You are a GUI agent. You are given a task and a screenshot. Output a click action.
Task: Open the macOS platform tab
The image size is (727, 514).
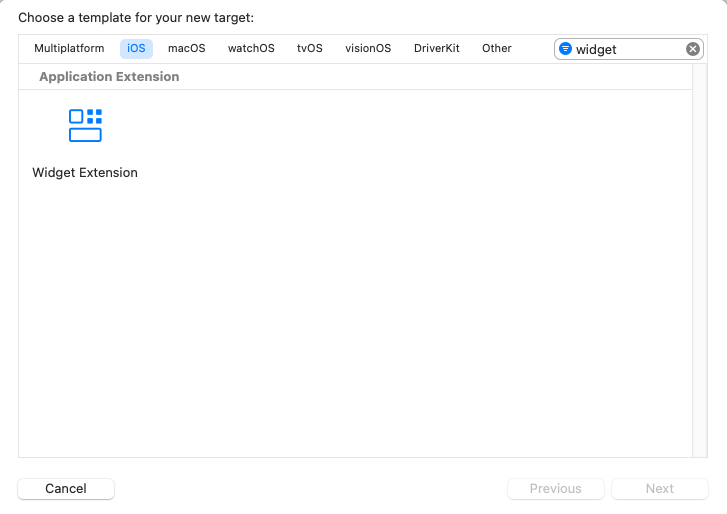click(x=186, y=48)
